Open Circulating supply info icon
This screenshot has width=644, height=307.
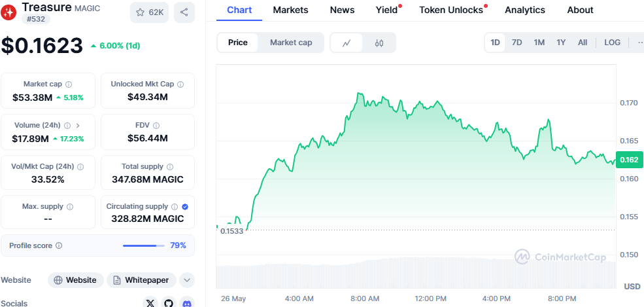[x=175, y=207]
